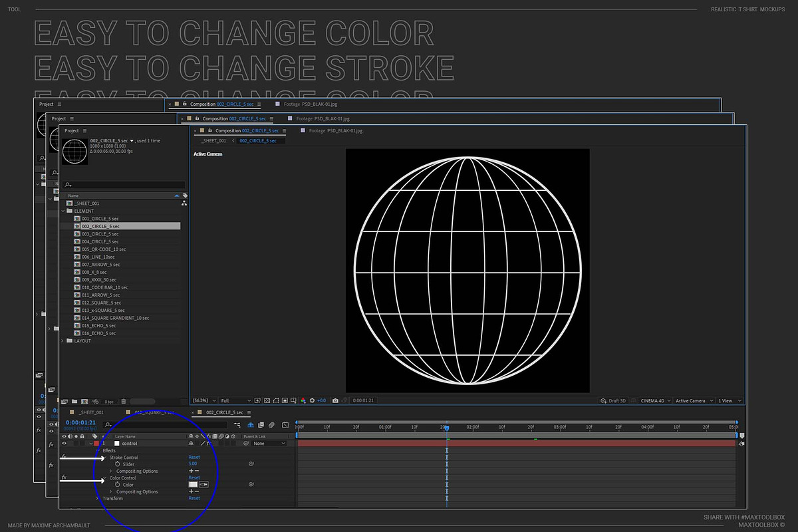This screenshot has height=532, width=798.
Task: Toggle Draft 3D mode
Action: pyautogui.click(x=613, y=401)
